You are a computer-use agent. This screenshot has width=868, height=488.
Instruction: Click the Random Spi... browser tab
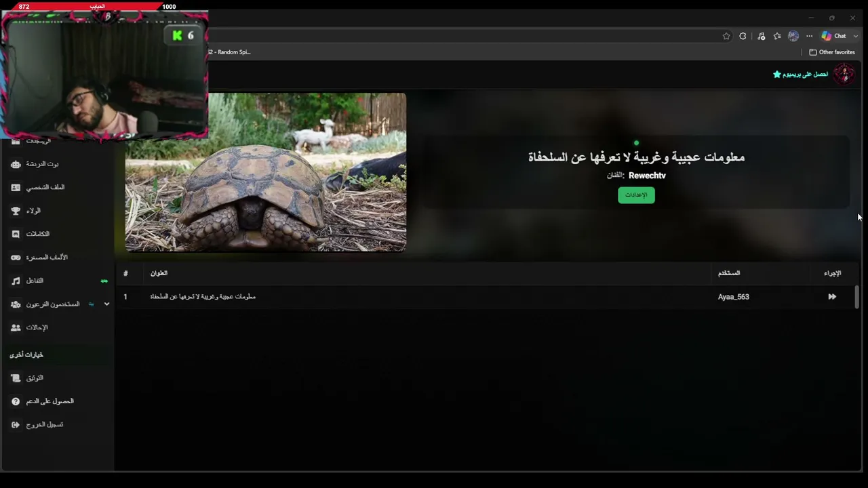[x=229, y=52]
